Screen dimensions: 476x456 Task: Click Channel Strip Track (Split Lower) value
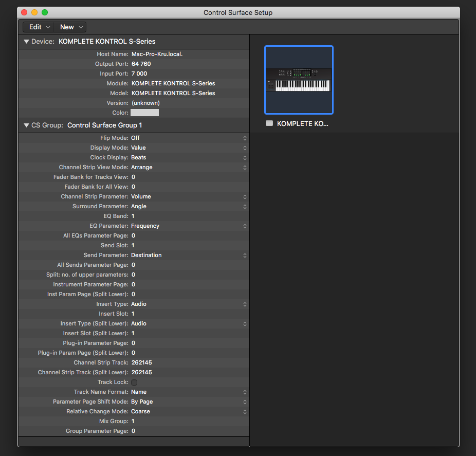coord(142,372)
